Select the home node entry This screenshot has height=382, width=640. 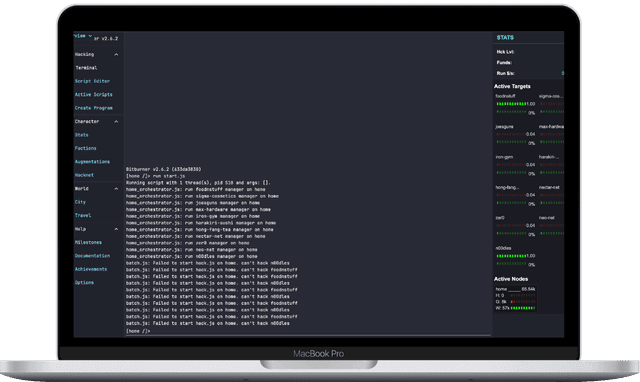coord(516,289)
